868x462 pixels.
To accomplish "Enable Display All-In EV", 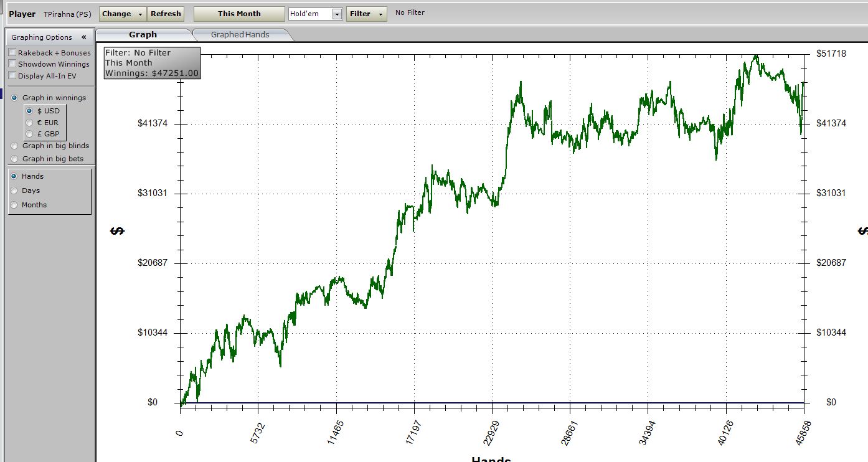I will pos(11,75).
